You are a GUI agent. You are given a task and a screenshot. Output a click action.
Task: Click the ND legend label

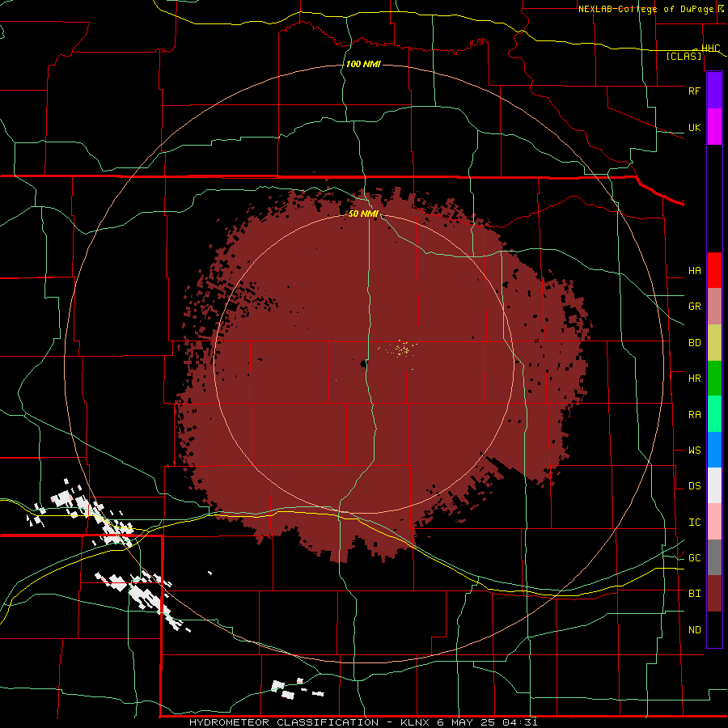(x=694, y=630)
